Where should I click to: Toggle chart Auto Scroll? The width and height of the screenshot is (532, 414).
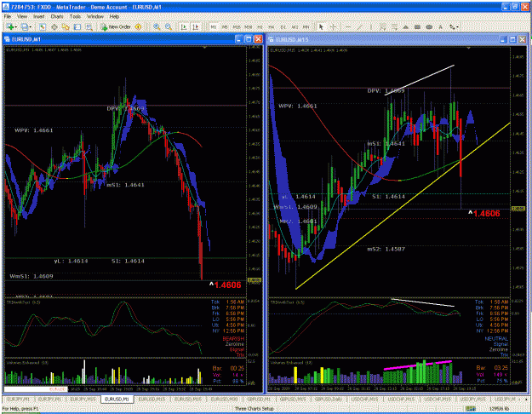(184, 26)
